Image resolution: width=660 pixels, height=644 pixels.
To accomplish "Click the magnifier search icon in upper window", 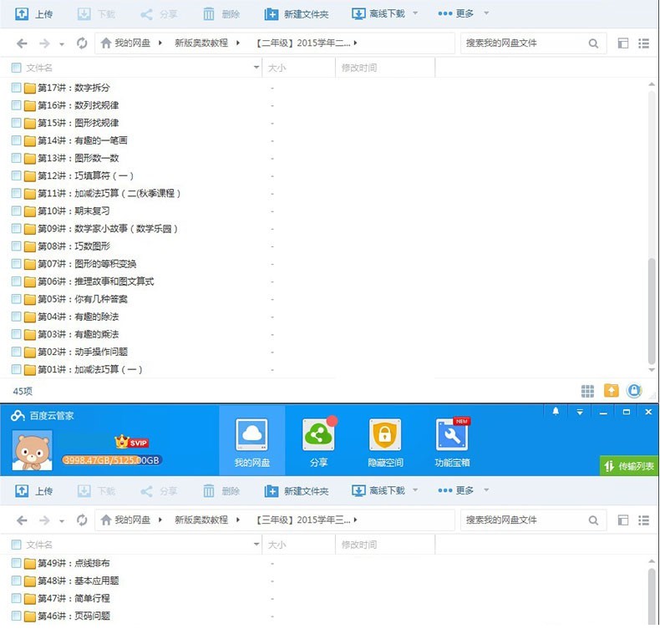I will pos(593,43).
